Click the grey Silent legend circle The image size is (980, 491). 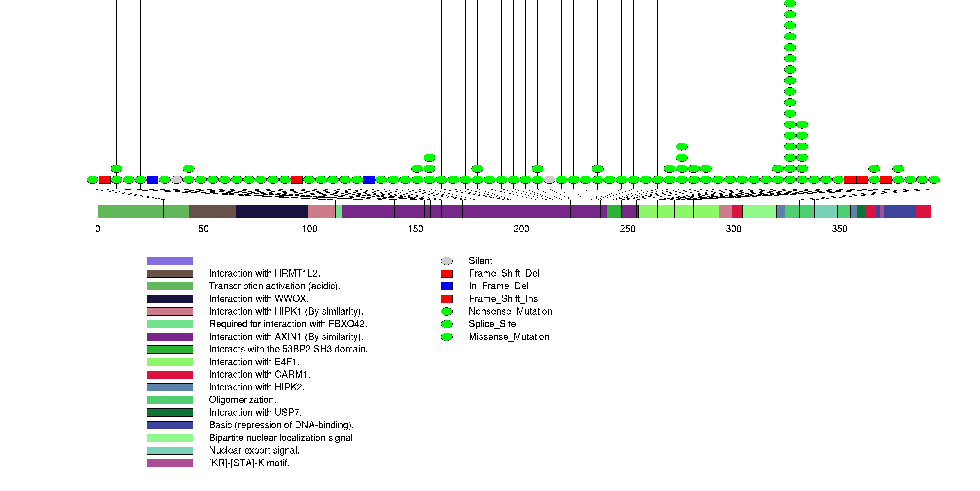coord(446,261)
